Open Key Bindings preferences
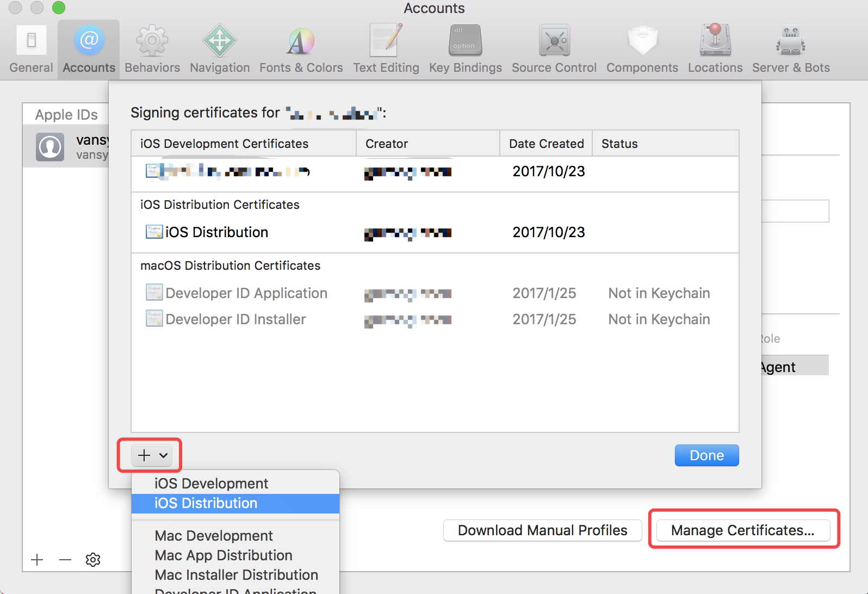The width and height of the screenshot is (868, 594). pyautogui.click(x=466, y=49)
